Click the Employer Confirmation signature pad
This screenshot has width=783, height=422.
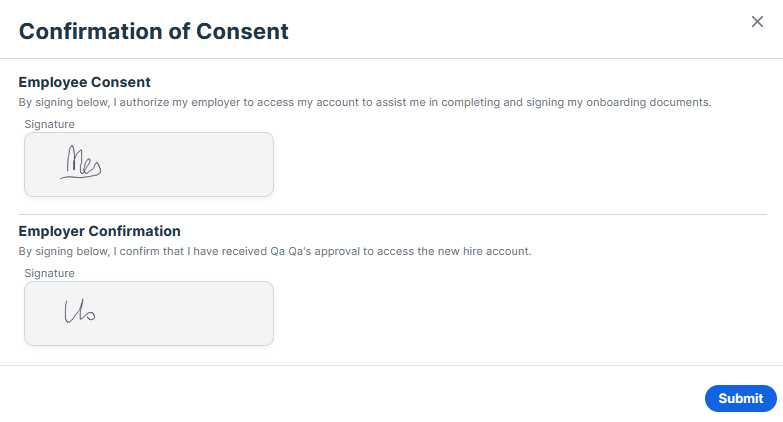coord(149,313)
